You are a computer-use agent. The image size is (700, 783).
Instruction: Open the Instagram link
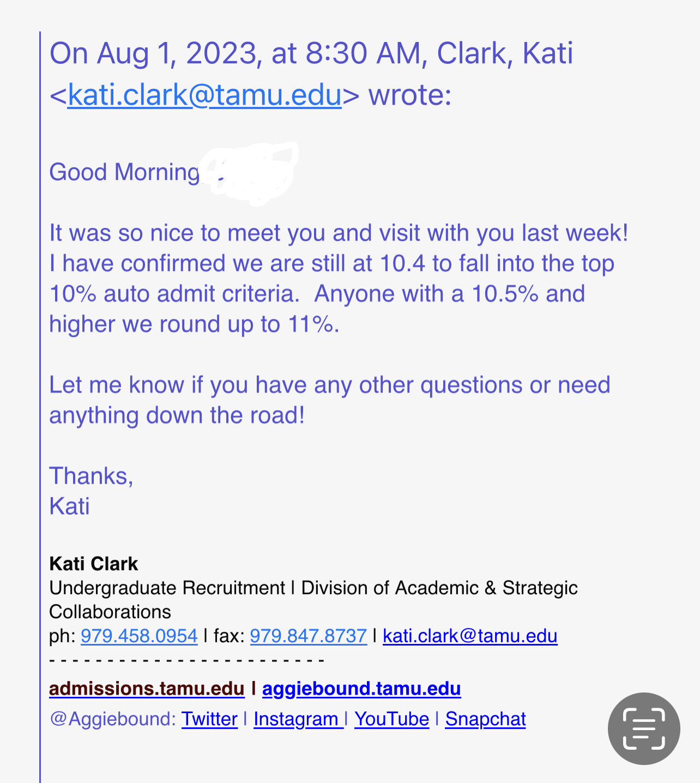(296, 719)
